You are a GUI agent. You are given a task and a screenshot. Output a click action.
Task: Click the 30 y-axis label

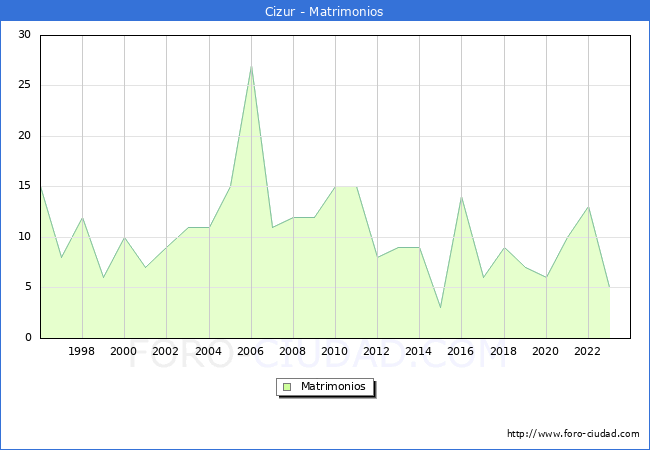24,35
